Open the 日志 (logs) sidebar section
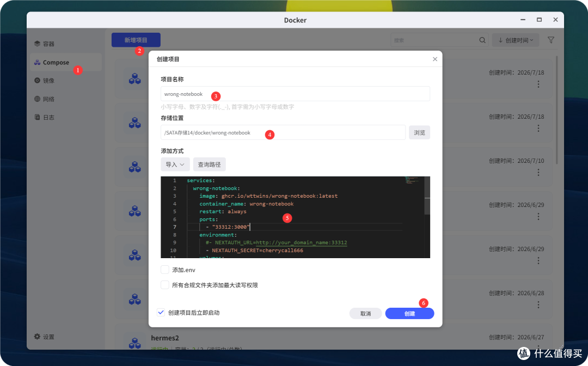The height and width of the screenshot is (366, 588). [44, 118]
